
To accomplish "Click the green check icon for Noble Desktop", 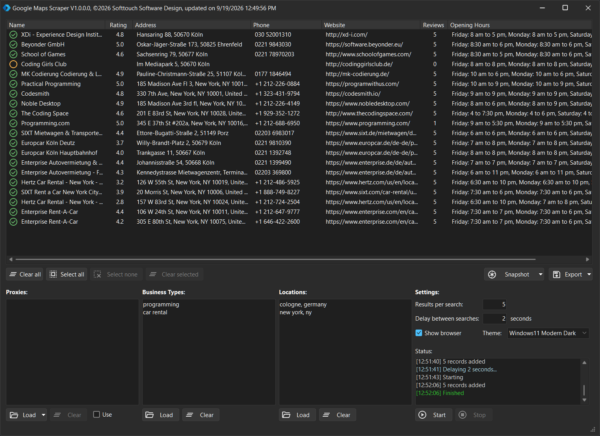I will 13,104.
